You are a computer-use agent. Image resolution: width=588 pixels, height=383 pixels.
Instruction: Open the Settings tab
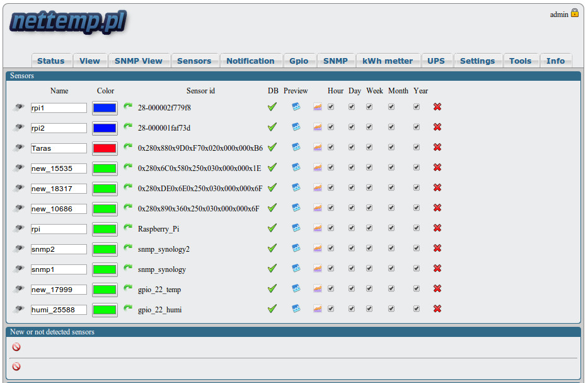(x=477, y=61)
